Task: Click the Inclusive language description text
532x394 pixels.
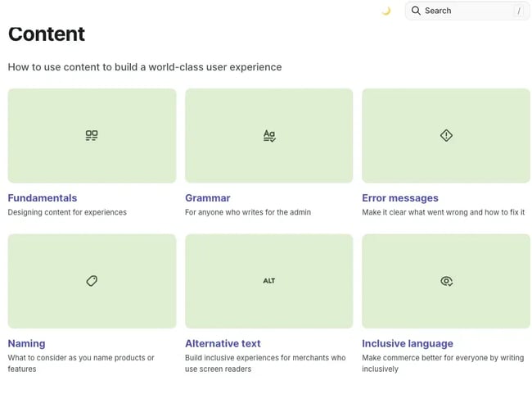Action: click(x=443, y=364)
